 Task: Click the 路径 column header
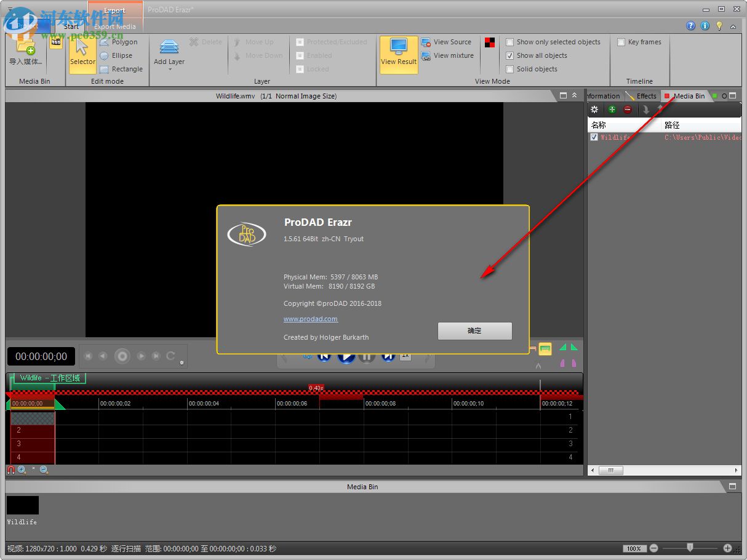coord(701,125)
